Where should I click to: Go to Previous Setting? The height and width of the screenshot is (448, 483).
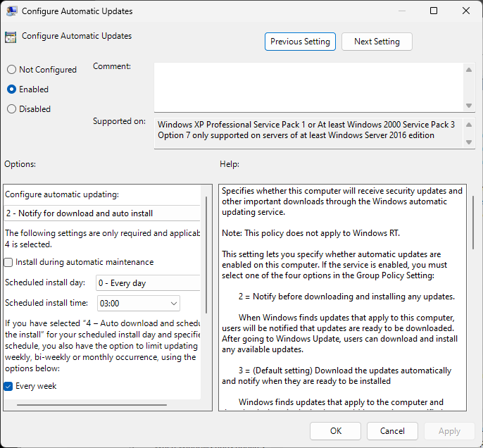[300, 42]
